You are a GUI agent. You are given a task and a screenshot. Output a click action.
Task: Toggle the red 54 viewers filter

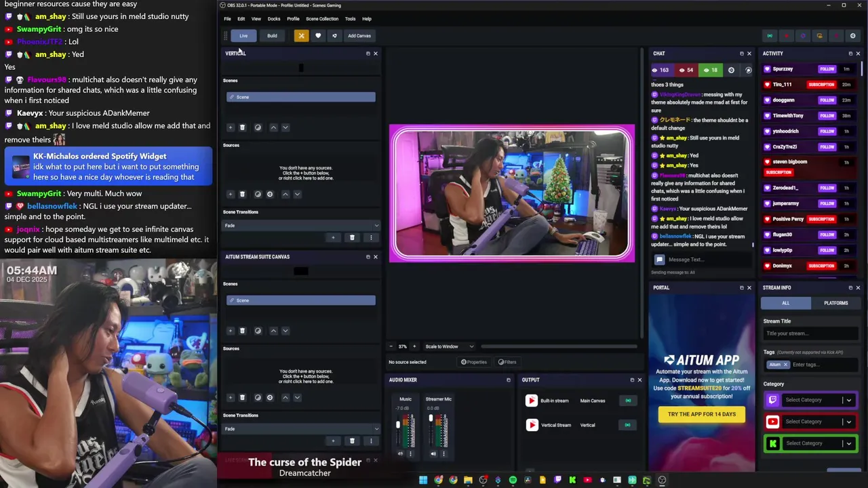coord(686,70)
